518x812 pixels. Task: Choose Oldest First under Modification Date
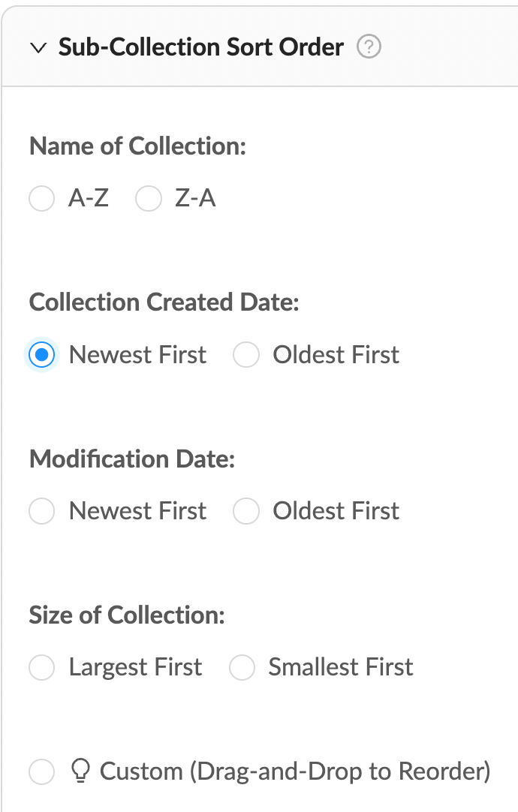click(x=246, y=511)
